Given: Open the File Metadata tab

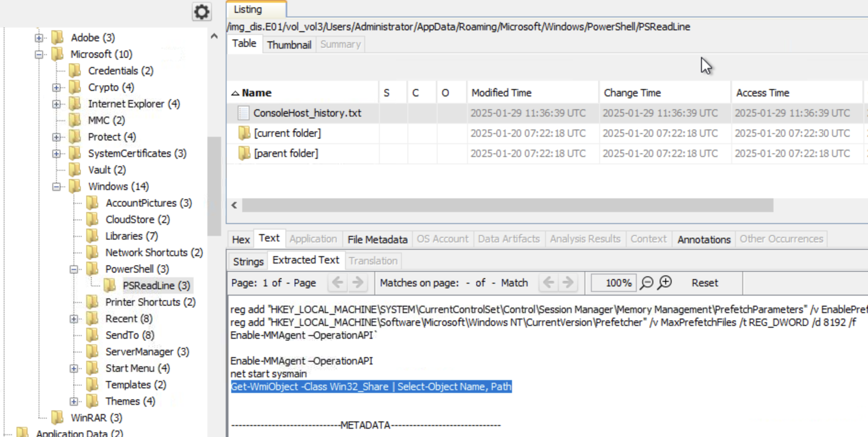Looking at the screenshot, I should 376,239.
